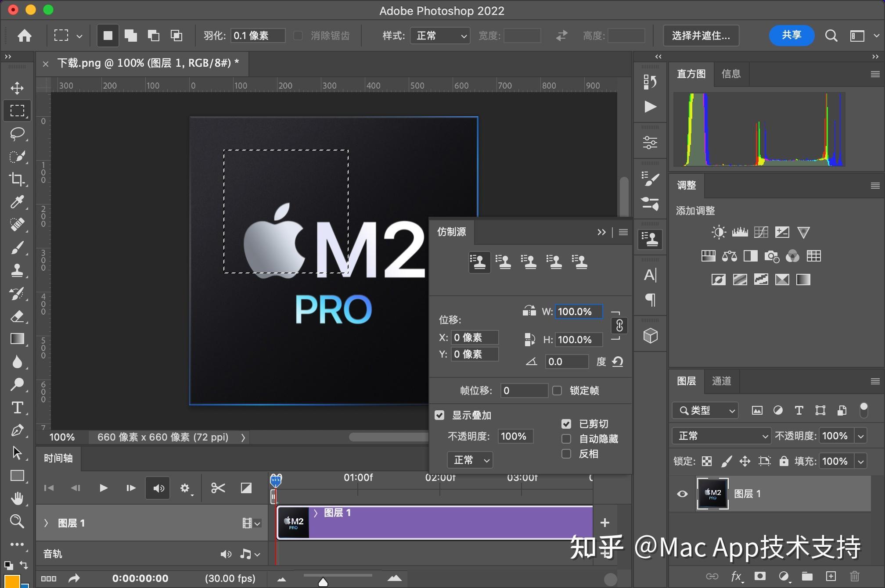Screen dimensions: 885x588
Task: Expand 图层 1 track in timeline
Action: coord(46,523)
